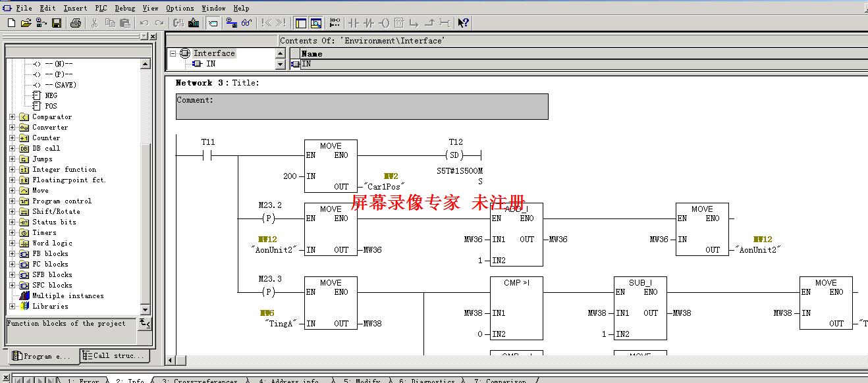Viewport: 868px width, 383px height.
Task: Print using the printer toolbar icon
Action: pos(75,23)
